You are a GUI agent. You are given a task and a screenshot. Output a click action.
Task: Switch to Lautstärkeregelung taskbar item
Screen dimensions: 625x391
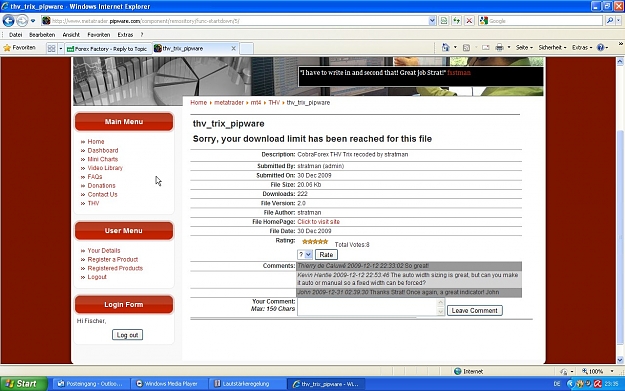pyautogui.click(x=247, y=384)
